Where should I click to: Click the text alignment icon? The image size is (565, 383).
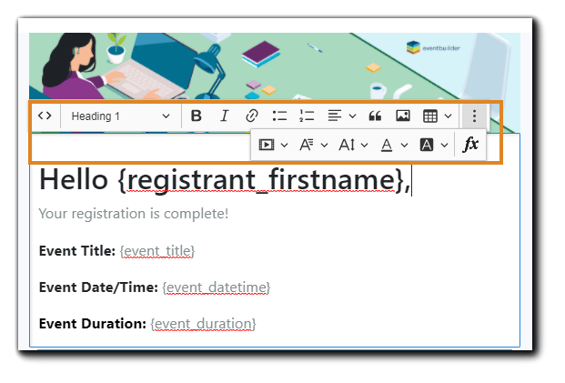pos(334,116)
